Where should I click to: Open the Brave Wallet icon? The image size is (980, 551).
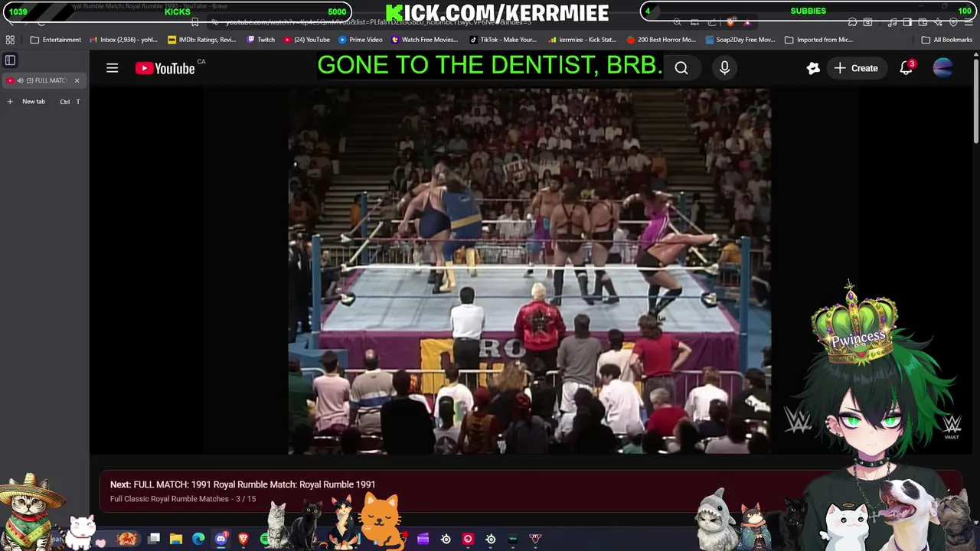[x=923, y=22]
